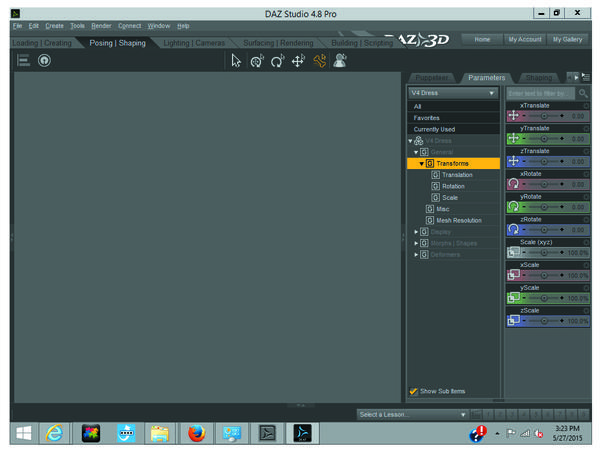The image size is (600, 452).
Task: Pick the Translate tool icon
Action: coord(298,60)
